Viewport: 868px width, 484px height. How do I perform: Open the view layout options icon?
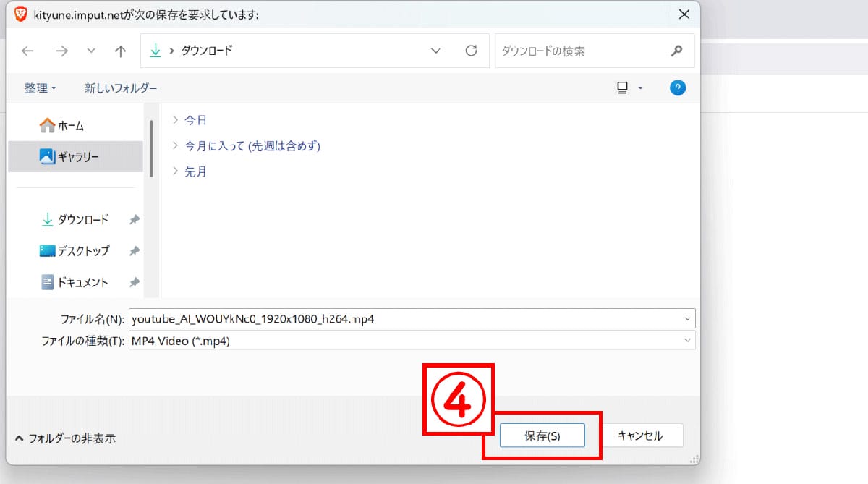(623, 88)
